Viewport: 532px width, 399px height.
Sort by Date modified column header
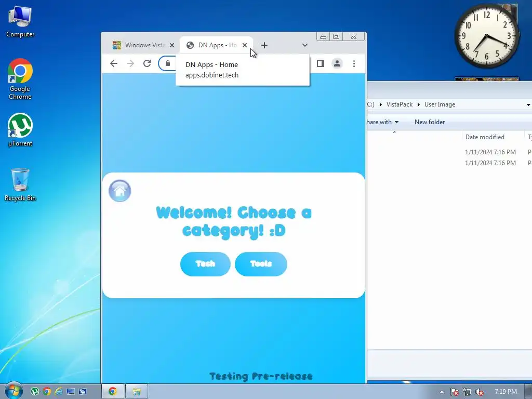pyautogui.click(x=485, y=137)
